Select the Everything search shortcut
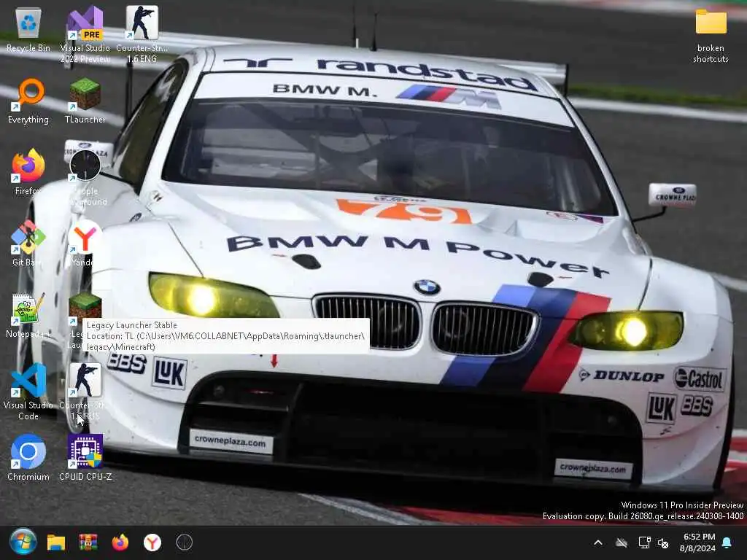Viewport: 747px width, 560px height. click(x=28, y=101)
